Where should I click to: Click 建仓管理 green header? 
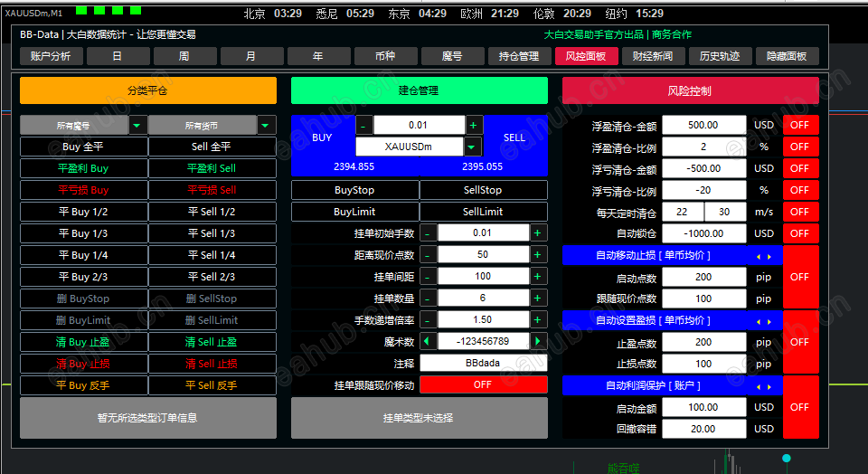tap(419, 90)
